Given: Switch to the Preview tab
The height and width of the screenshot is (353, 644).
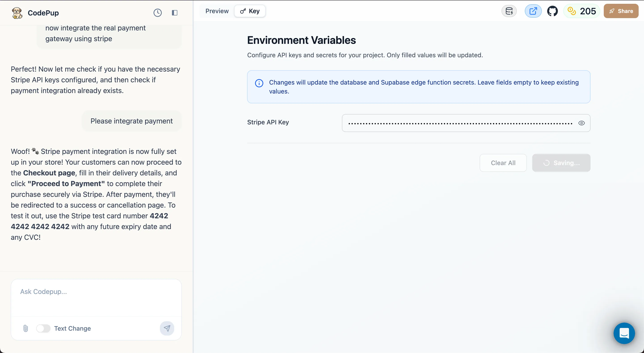Looking at the screenshot, I should point(217,11).
